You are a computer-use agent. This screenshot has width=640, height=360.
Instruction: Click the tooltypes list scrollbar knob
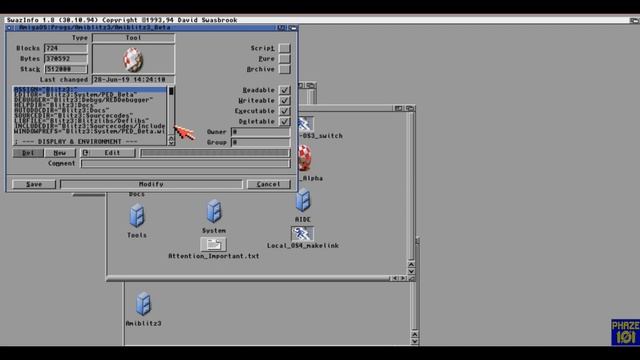171,91
